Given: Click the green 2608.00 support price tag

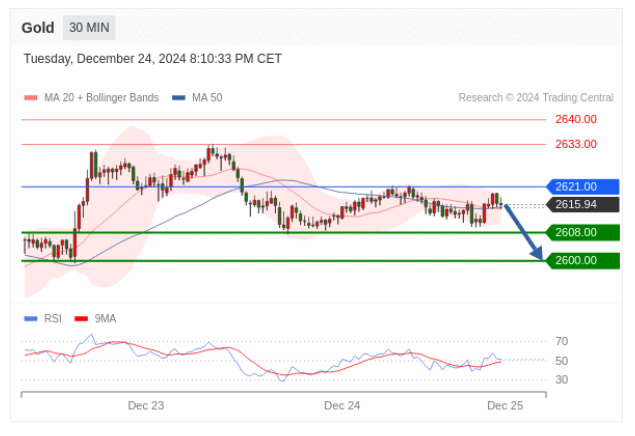Looking at the screenshot, I should coord(583,232).
